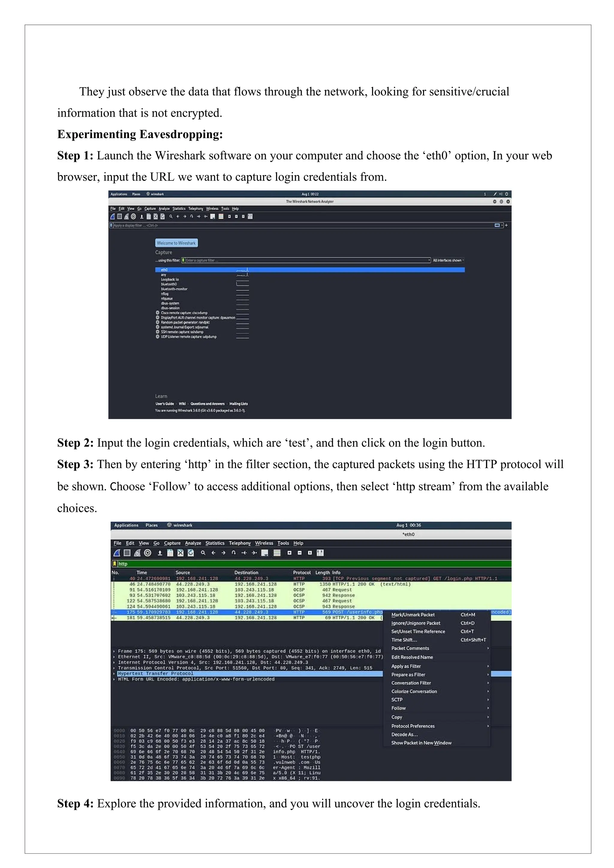The height and width of the screenshot is (868, 614).
Task: Expand the Frame 175 details row
Action: click(114, 651)
